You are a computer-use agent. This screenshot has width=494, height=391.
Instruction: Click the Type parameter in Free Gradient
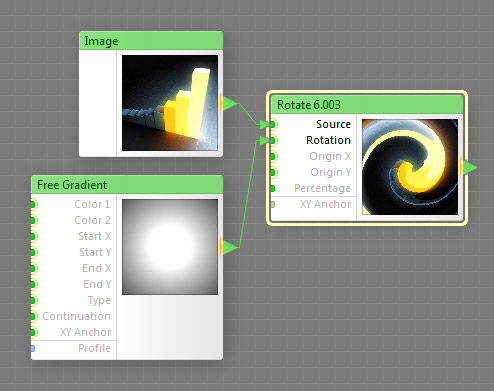click(99, 300)
